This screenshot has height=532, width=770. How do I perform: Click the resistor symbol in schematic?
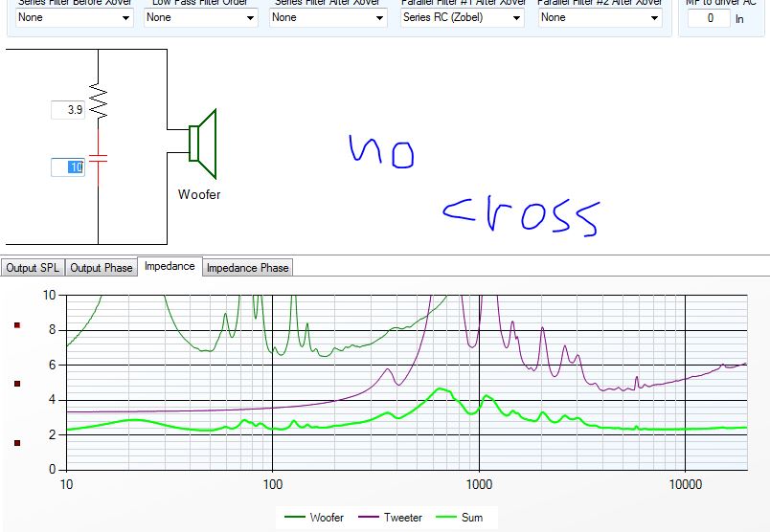click(99, 101)
